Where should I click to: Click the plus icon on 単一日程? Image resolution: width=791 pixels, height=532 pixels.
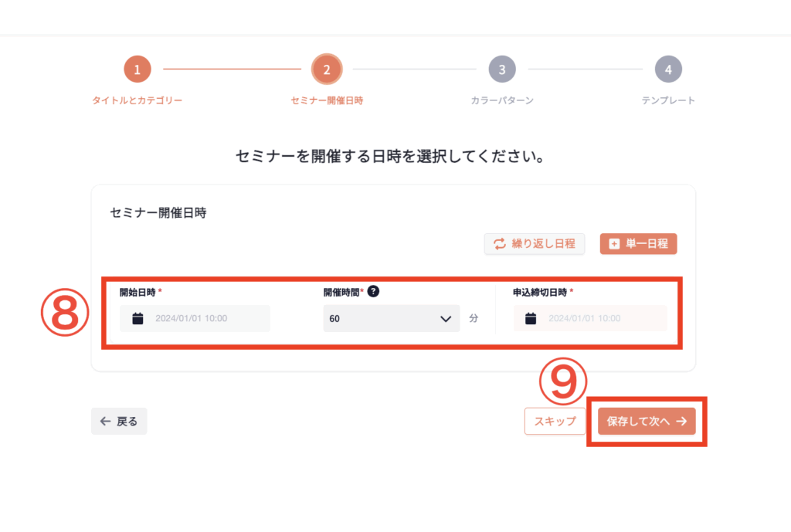[x=614, y=244]
